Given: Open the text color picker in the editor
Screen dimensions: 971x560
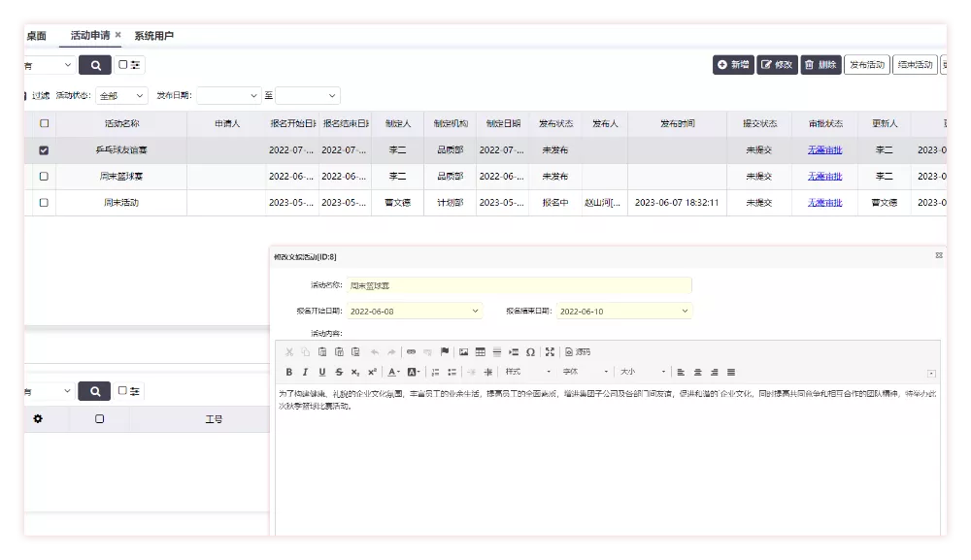Looking at the screenshot, I should pyautogui.click(x=393, y=372).
